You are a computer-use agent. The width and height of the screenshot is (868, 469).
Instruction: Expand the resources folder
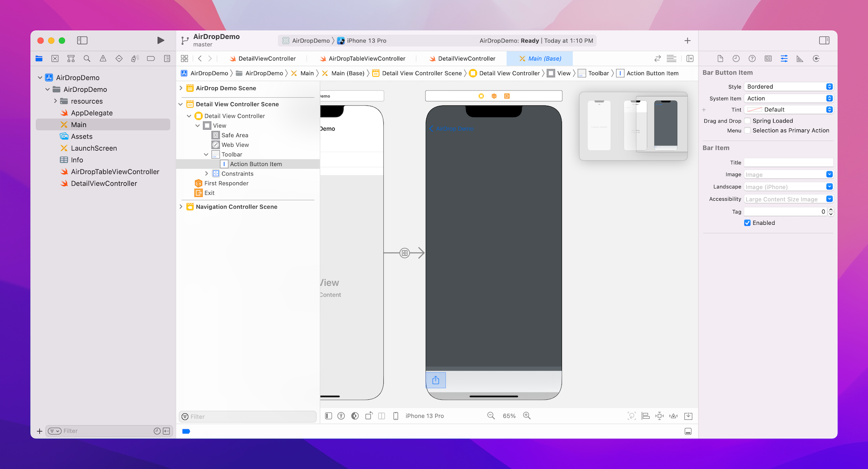point(56,101)
